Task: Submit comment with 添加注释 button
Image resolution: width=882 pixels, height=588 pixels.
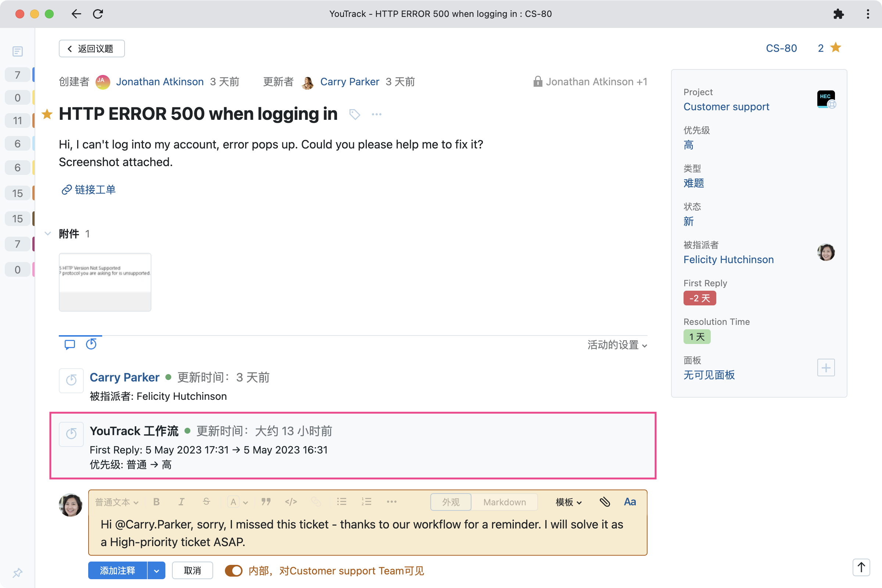Action: click(x=117, y=571)
